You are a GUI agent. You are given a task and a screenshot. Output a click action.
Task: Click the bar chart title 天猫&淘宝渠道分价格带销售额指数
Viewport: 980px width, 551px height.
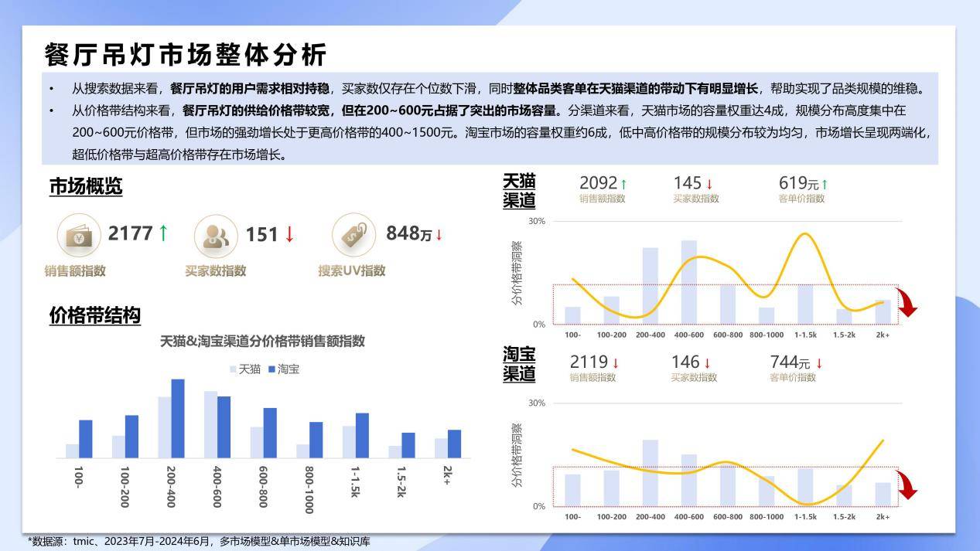click(x=262, y=342)
